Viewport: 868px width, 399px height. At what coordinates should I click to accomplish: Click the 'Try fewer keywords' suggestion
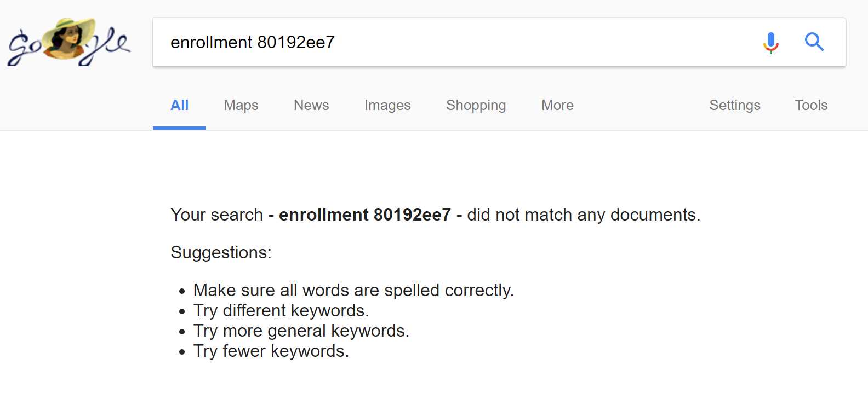tap(271, 351)
